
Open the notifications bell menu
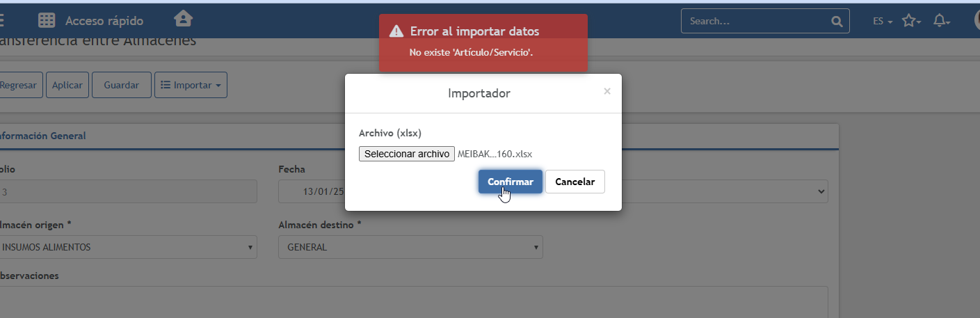tap(941, 21)
